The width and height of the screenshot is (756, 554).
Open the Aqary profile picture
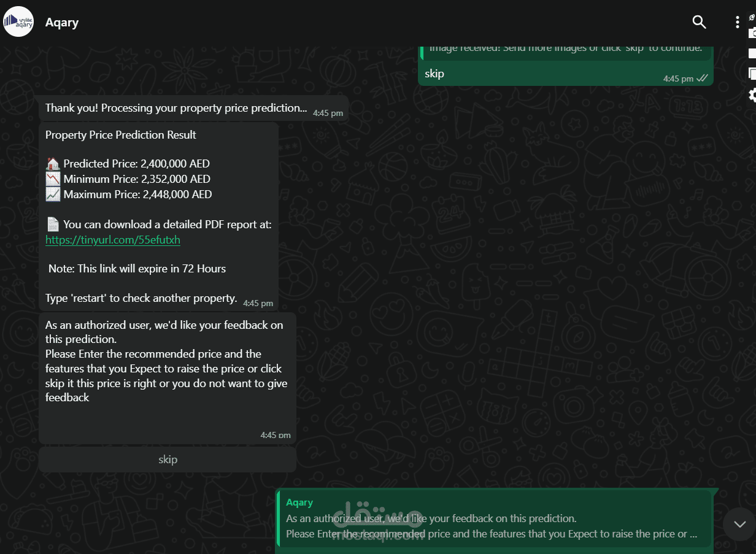point(18,21)
